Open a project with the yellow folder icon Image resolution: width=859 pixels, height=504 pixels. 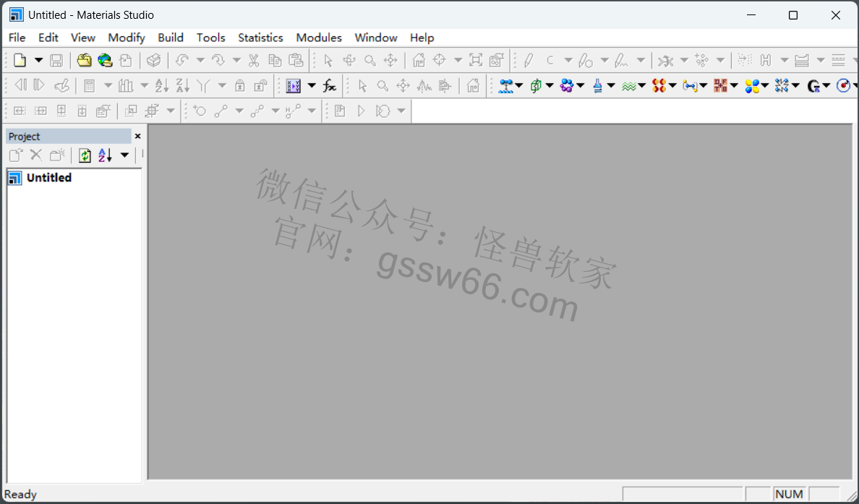click(84, 60)
